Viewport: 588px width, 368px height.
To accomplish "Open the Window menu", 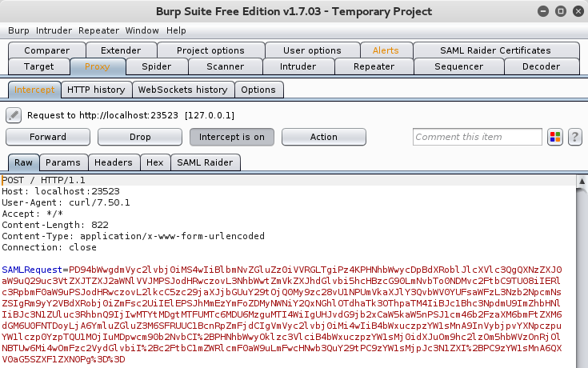I will point(142,30).
